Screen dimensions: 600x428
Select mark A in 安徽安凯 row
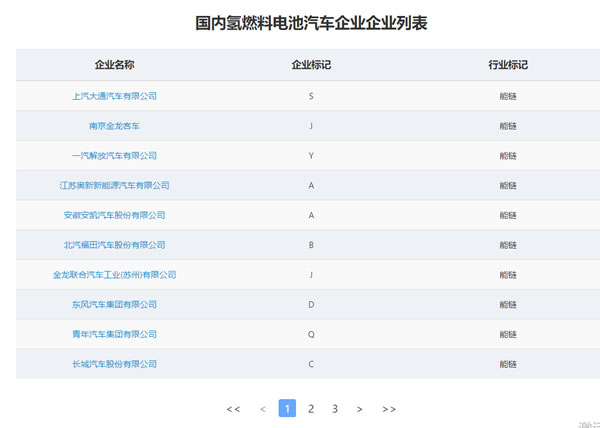pos(311,215)
